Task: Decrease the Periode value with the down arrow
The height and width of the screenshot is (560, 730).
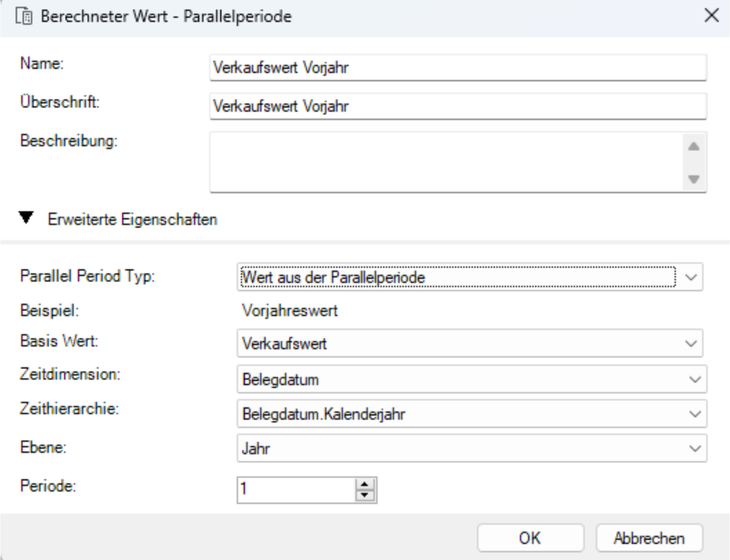Action: 365,495
